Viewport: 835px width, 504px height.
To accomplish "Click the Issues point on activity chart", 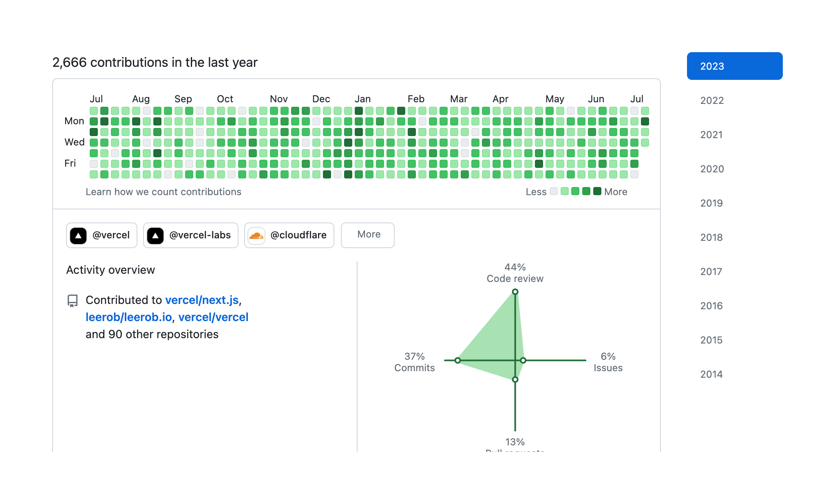I will (x=523, y=361).
